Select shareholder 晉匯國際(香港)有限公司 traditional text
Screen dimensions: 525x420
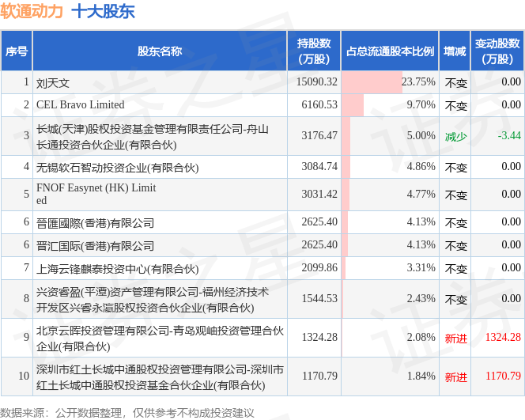coord(95,222)
